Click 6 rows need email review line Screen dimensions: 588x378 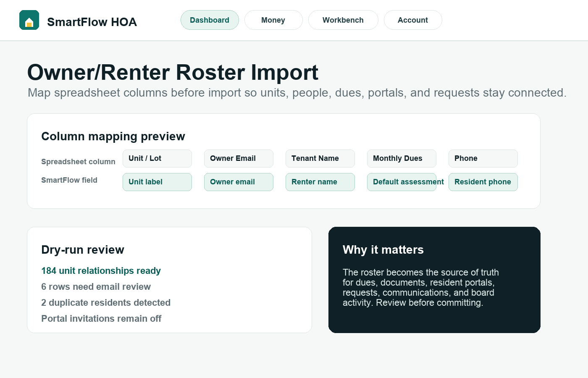(x=96, y=287)
